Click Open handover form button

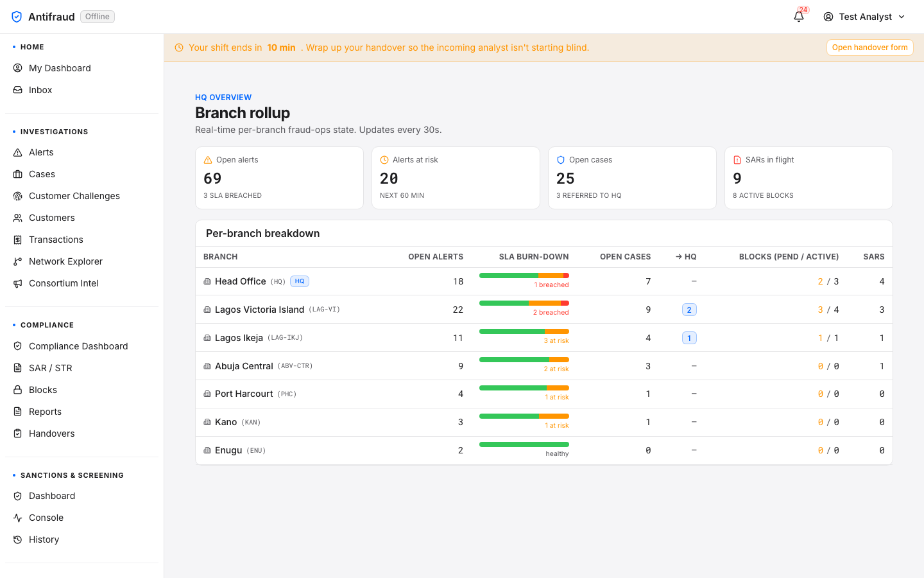[869, 48]
